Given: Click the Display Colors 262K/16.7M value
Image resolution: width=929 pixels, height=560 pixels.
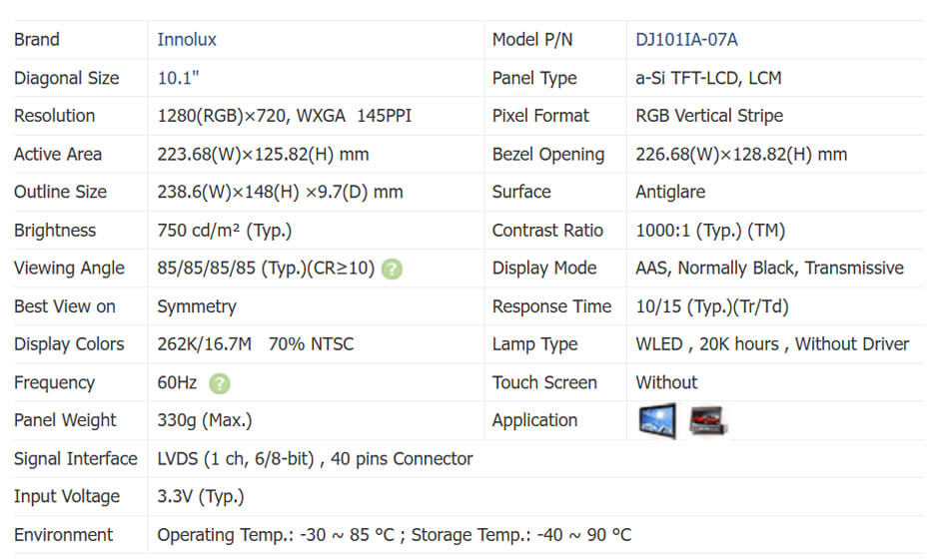Looking at the screenshot, I should pos(255,344).
